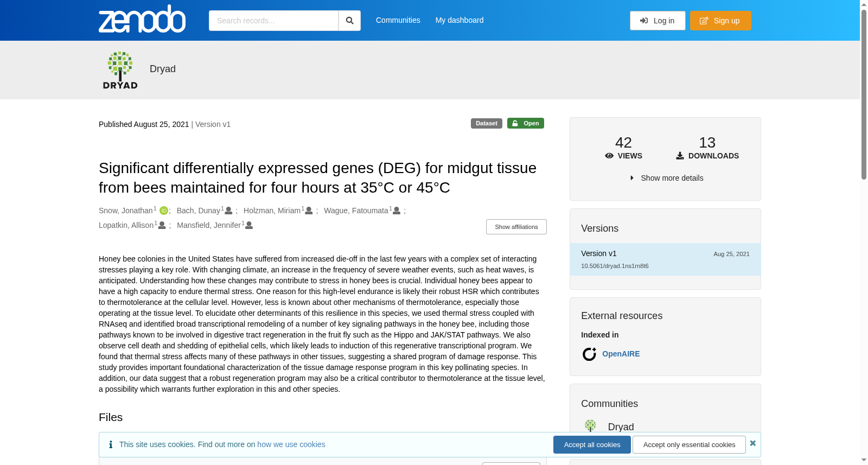Accept all cookies
This screenshot has width=868, height=465.
pyautogui.click(x=592, y=444)
